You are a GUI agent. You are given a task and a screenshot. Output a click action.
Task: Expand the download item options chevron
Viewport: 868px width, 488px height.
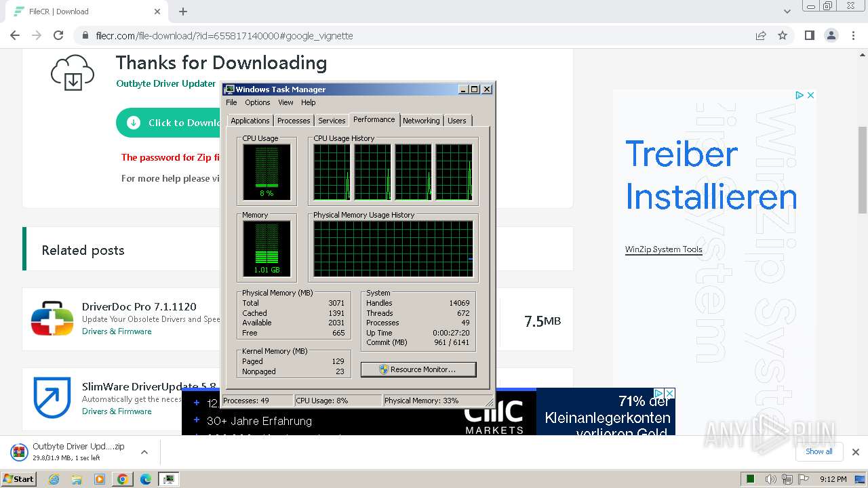[x=144, y=452]
